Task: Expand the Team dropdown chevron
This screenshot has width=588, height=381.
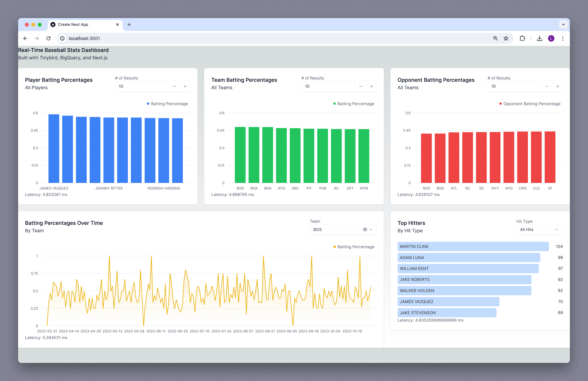Action: pyautogui.click(x=371, y=229)
